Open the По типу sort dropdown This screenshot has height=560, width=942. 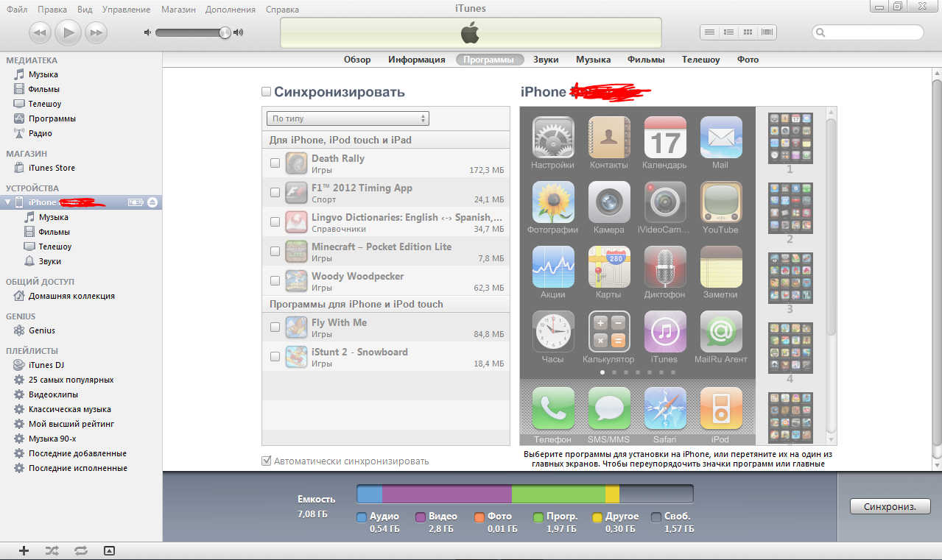click(x=348, y=118)
